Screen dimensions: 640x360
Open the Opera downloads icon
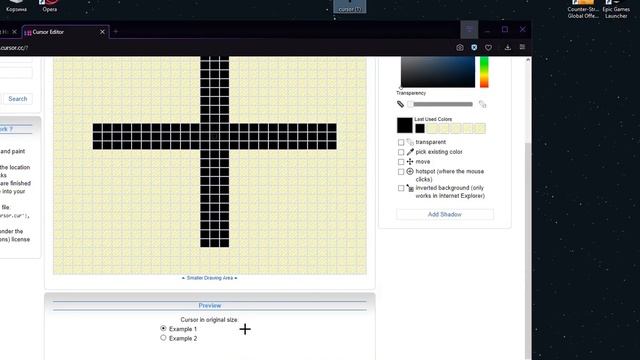tap(507, 47)
